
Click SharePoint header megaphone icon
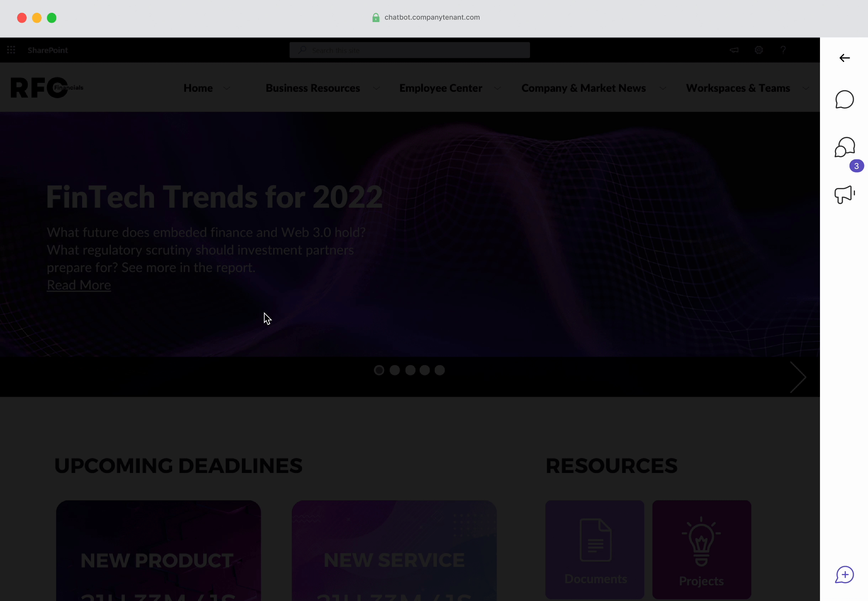pos(734,50)
